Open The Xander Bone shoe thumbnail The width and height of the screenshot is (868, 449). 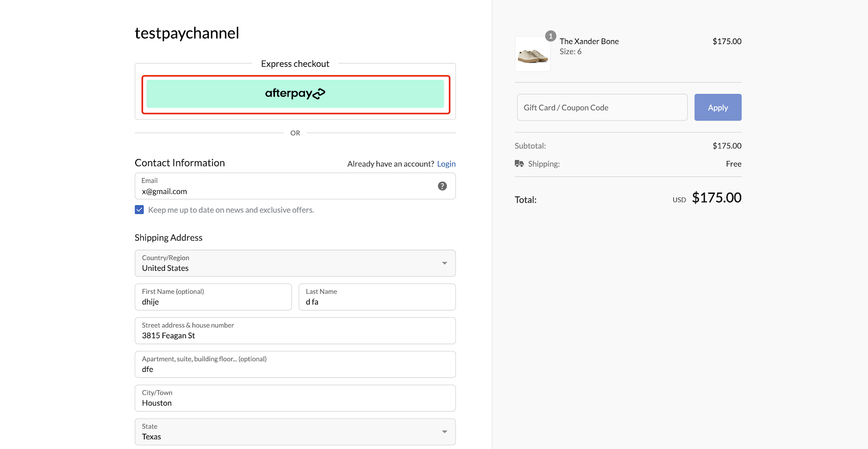(x=533, y=54)
